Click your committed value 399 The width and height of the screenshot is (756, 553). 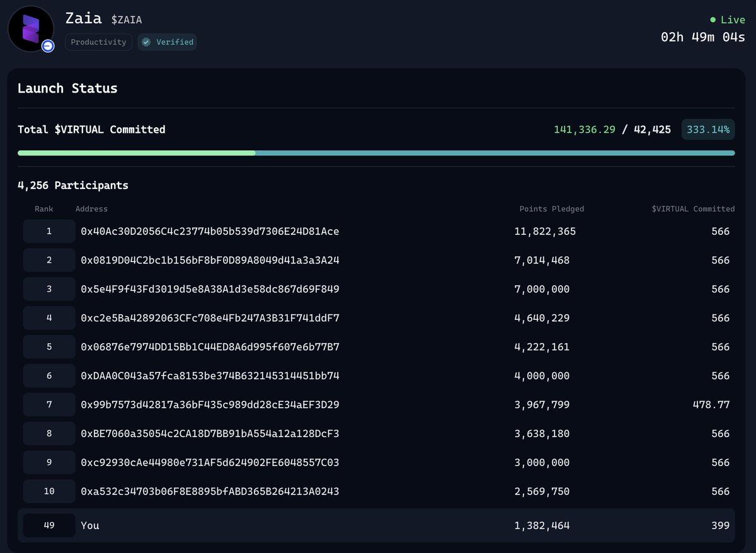pyautogui.click(x=721, y=525)
